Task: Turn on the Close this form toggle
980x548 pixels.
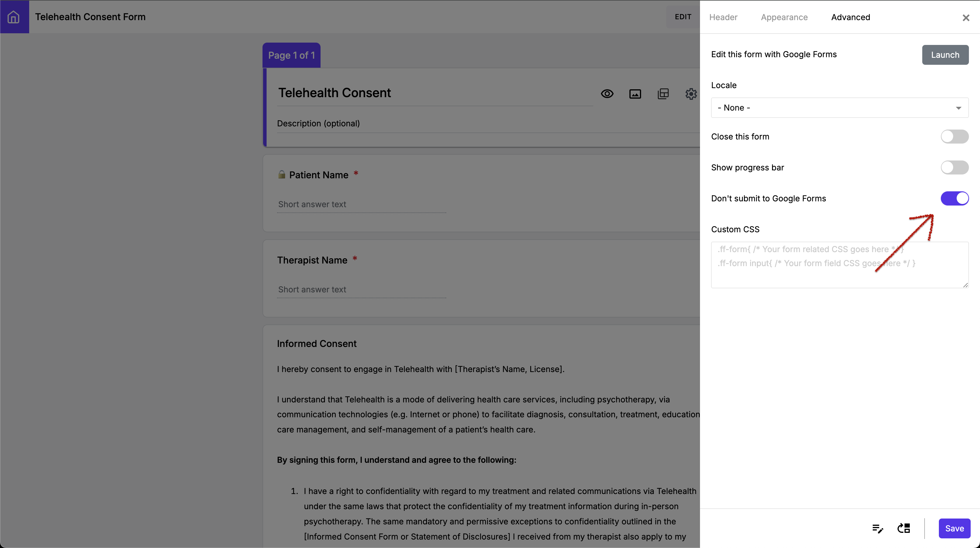Action: point(954,137)
